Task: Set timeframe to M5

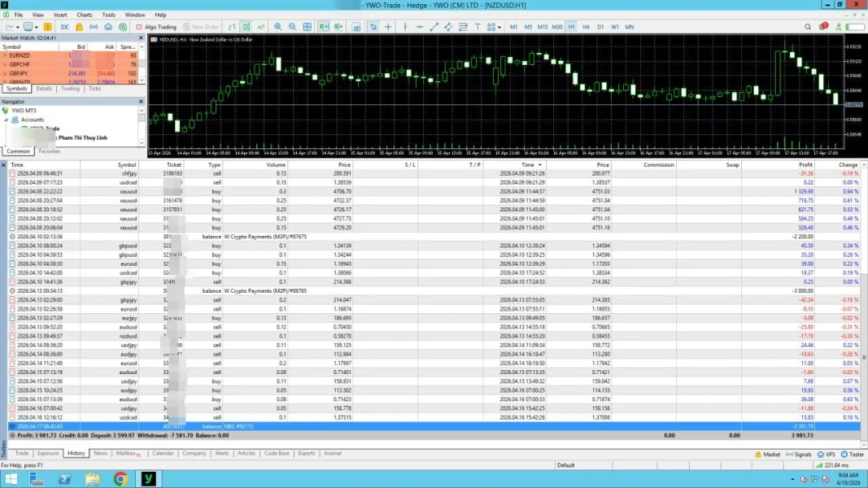Action: point(528,27)
